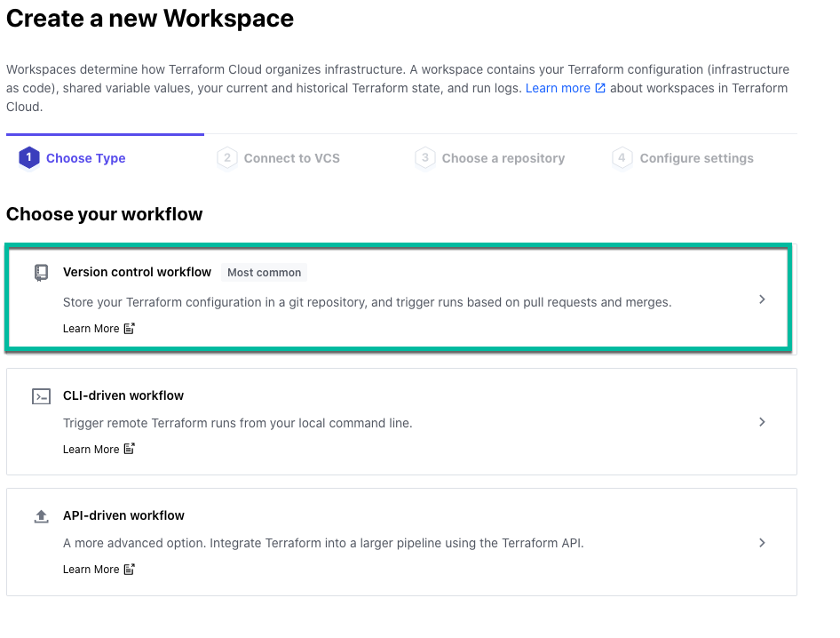Click document icon next to Version control Learn More
The height and width of the screenshot is (638, 840).
(x=129, y=328)
